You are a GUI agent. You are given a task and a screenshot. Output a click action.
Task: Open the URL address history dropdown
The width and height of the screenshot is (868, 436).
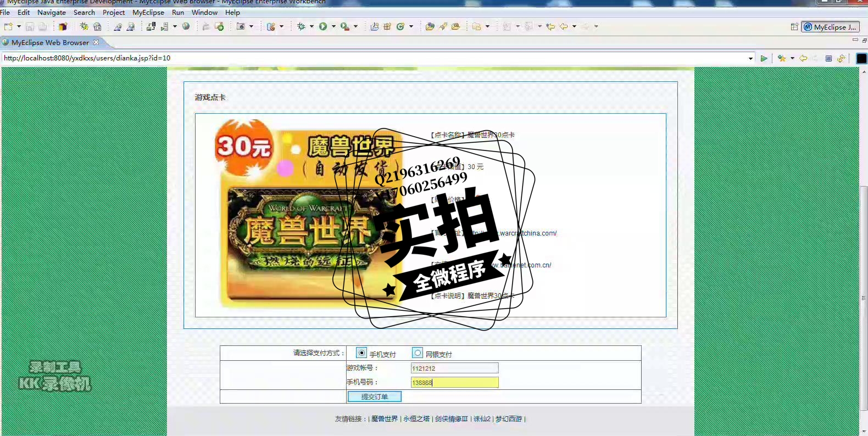click(x=750, y=58)
